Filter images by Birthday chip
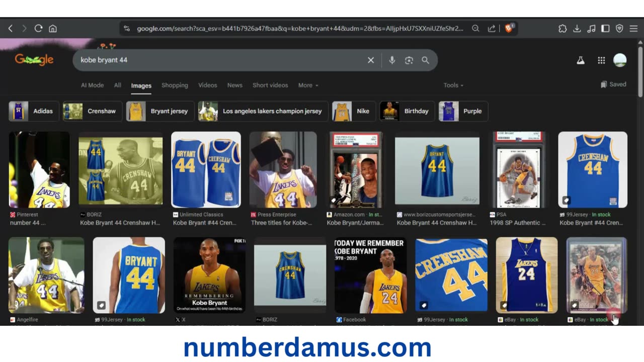The width and height of the screenshot is (644, 362). pyautogui.click(x=408, y=111)
